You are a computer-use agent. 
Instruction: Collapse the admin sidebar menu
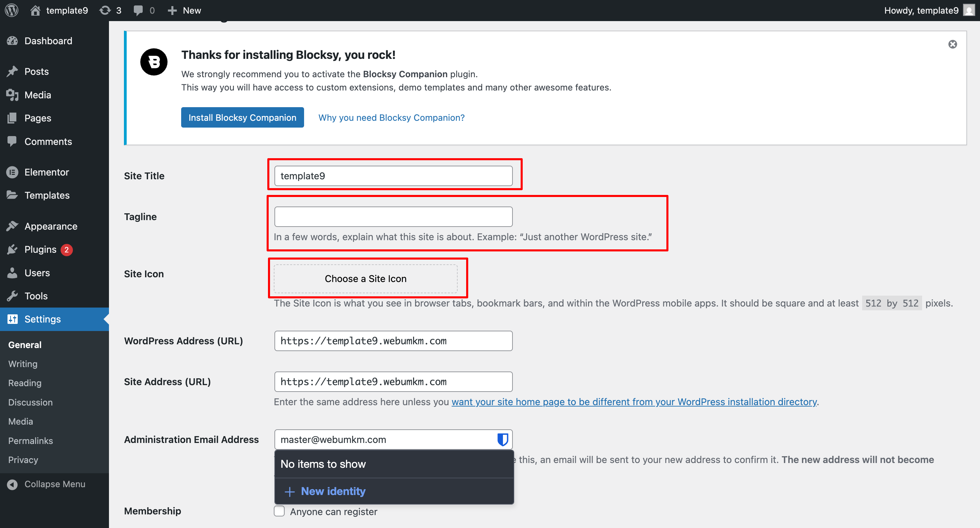click(x=54, y=484)
